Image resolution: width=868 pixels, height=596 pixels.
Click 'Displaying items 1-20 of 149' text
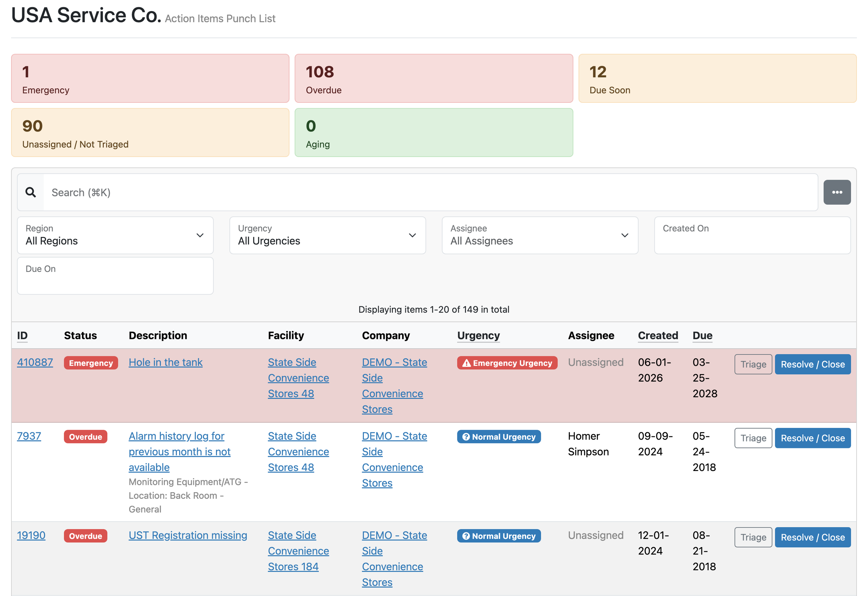[434, 309]
